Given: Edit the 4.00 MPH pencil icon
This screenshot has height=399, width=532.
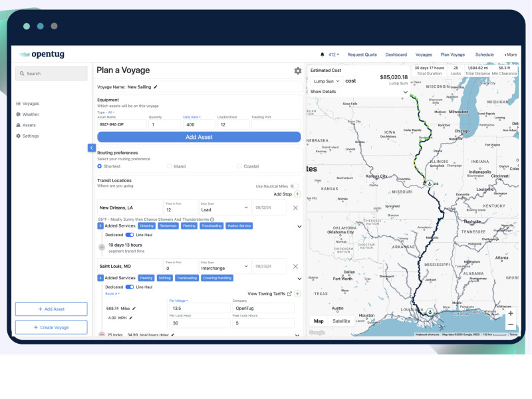Looking at the screenshot, I should (x=130, y=318).
